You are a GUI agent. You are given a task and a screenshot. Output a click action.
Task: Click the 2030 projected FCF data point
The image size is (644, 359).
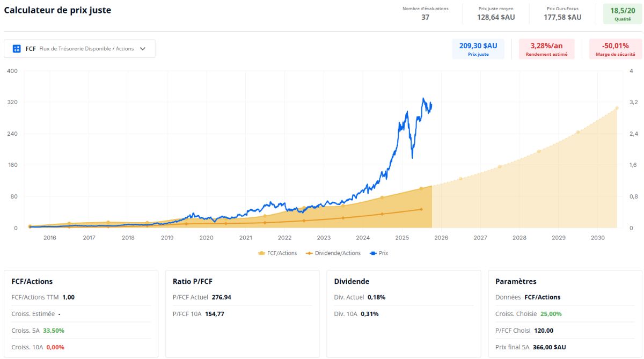point(617,108)
